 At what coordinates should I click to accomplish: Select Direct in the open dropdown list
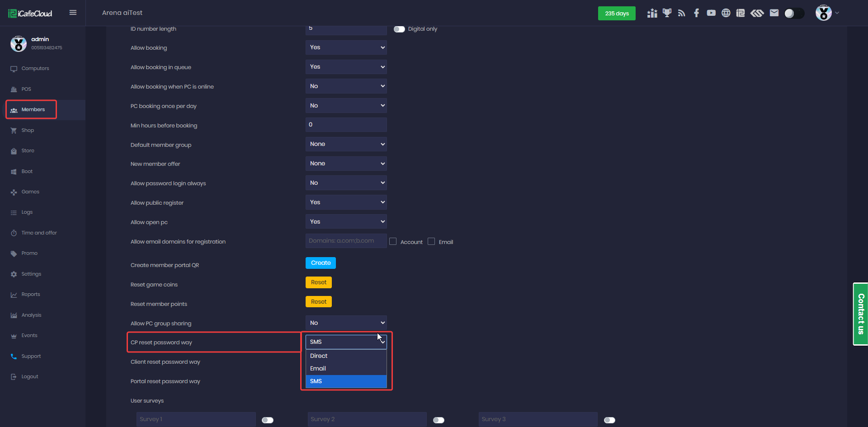pos(346,356)
